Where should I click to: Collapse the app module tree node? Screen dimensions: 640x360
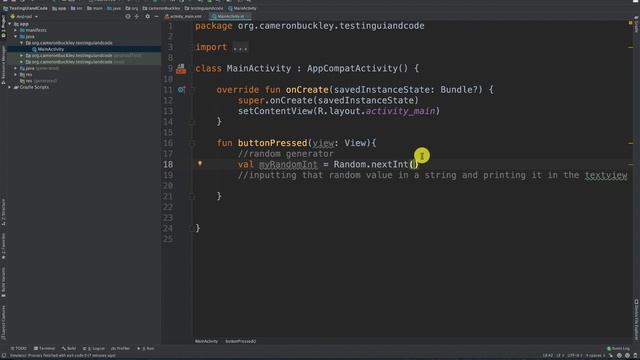tap(10, 24)
